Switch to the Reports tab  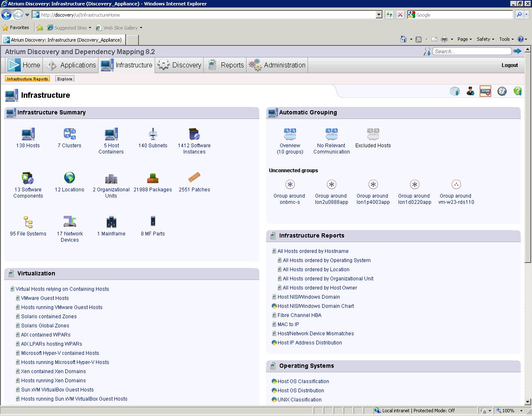[225, 65]
